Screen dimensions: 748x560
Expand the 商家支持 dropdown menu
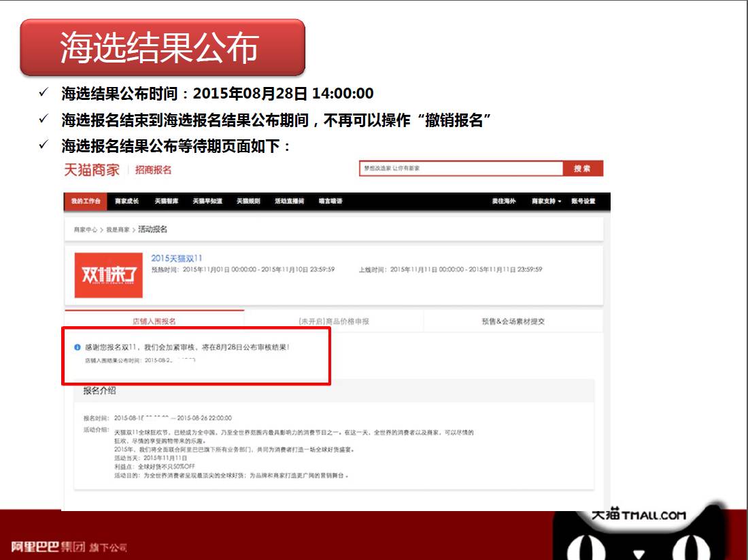[x=547, y=201]
